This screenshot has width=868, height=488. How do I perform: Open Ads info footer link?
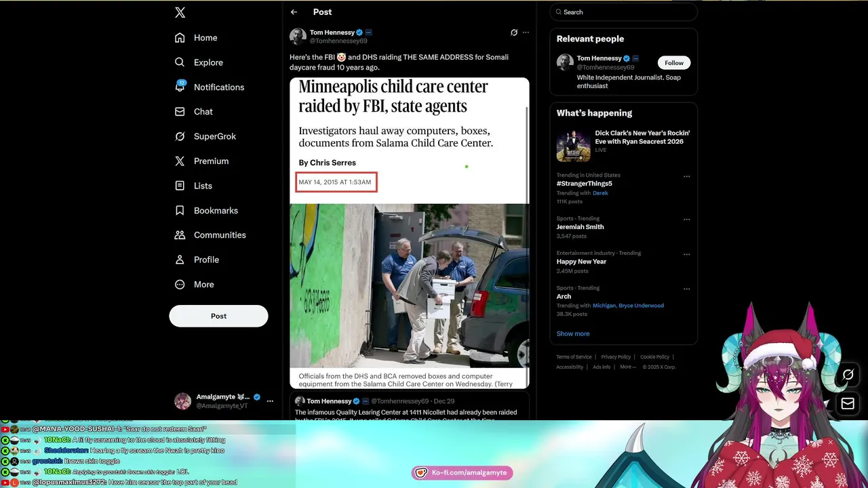[x=601, y=367]
